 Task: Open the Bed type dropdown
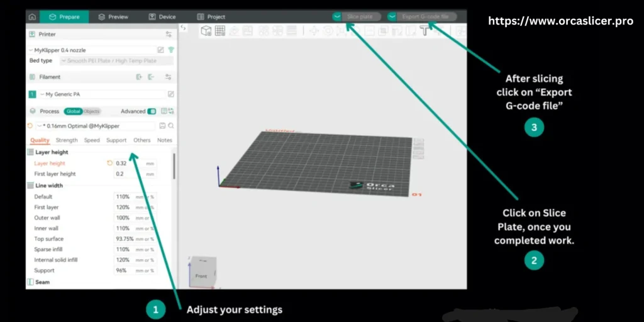point(116,61)
